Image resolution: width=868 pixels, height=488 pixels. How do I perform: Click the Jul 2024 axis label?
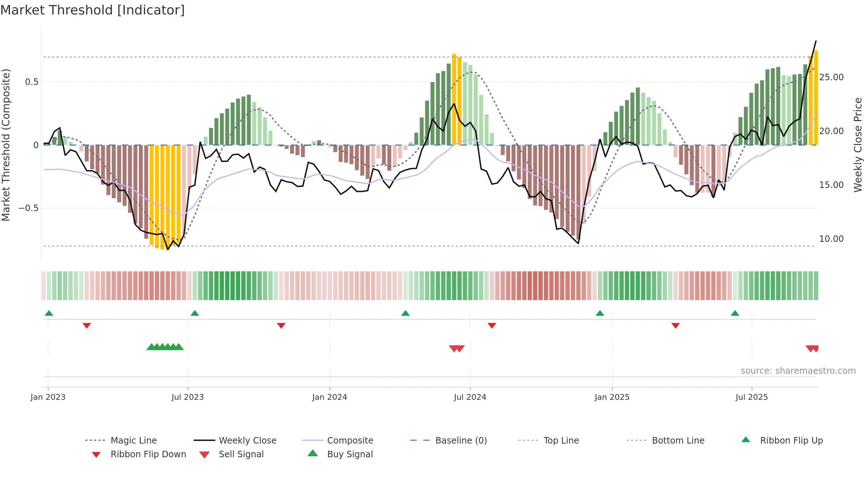[470, 397]
